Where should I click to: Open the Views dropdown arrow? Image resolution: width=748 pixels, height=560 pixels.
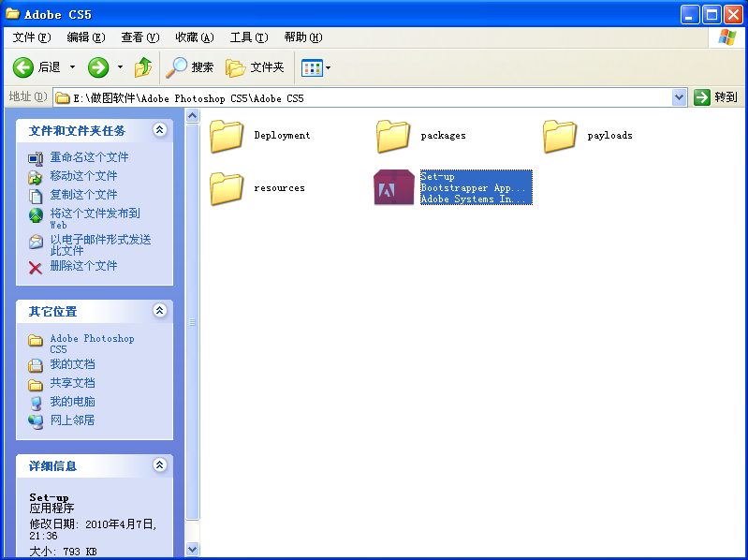pos(329,67)
